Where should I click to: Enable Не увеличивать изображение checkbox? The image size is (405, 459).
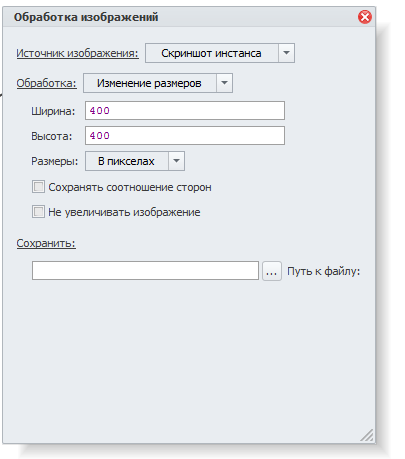click(38, 212)
